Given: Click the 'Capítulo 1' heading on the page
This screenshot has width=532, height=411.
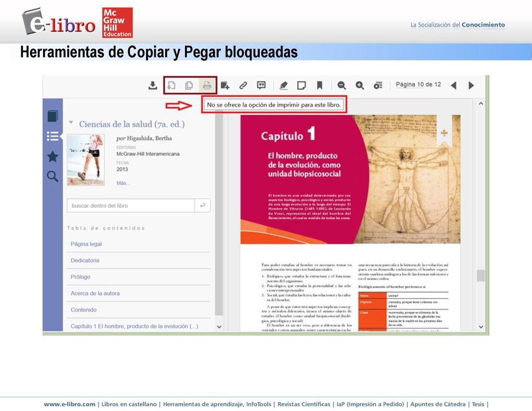Looking at the screenshot, I should (x=288, y=134).
